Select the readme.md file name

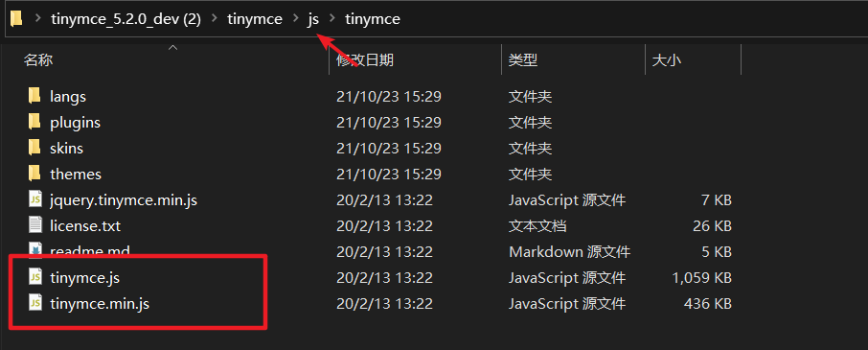tap(90, 251)
